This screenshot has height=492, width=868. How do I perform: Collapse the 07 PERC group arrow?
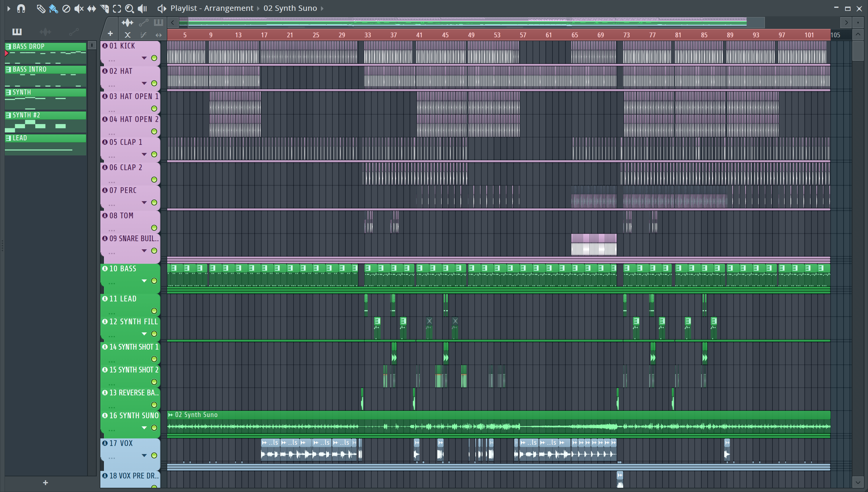click(x=144, y=203)
